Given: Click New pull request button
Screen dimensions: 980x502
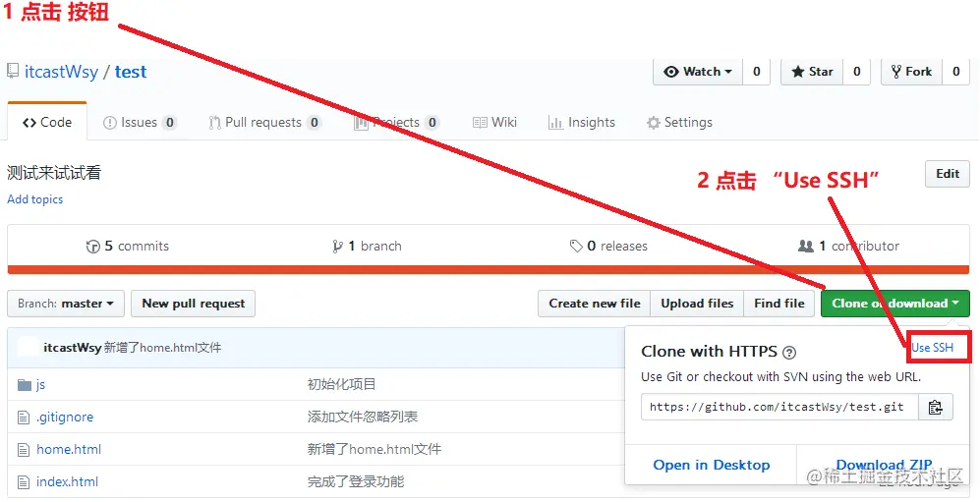Looking at the screenshot, I should [193, 304].
